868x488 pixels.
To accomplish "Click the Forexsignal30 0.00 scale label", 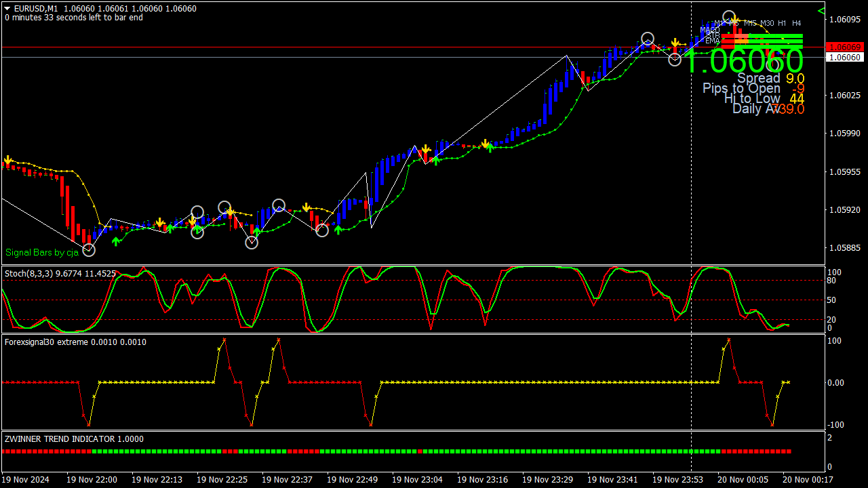I will pos(835,383).
